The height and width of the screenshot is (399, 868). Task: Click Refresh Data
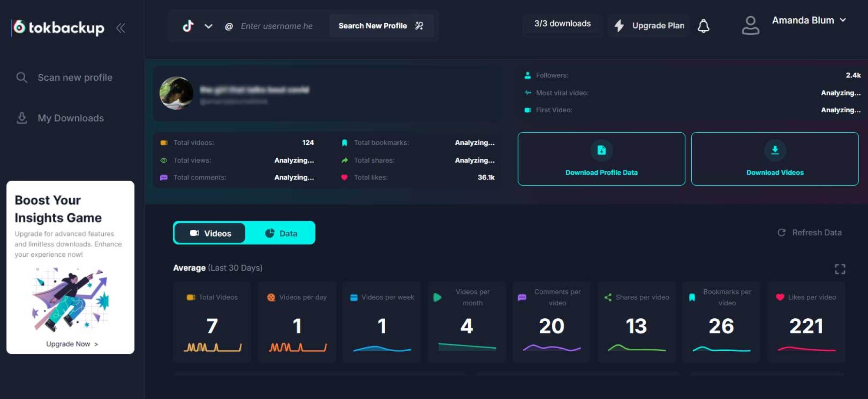(x=809, y=232)
